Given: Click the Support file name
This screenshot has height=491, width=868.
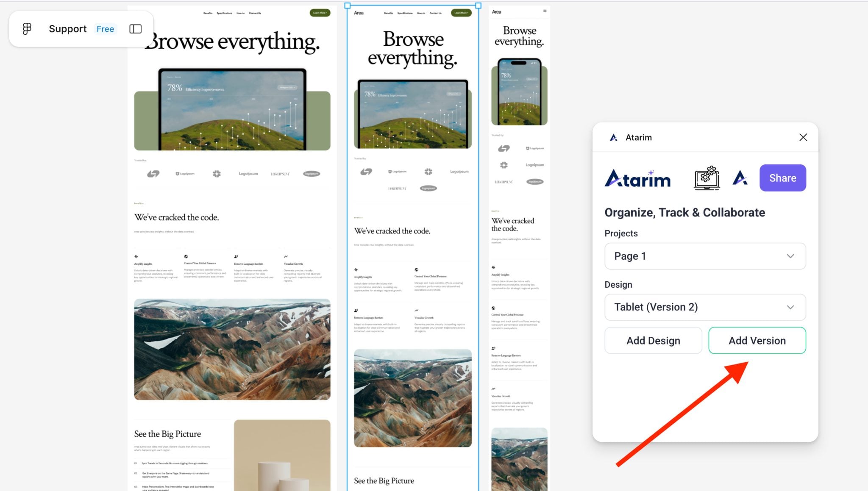Looking at the screenshot, I should [67, 29].
